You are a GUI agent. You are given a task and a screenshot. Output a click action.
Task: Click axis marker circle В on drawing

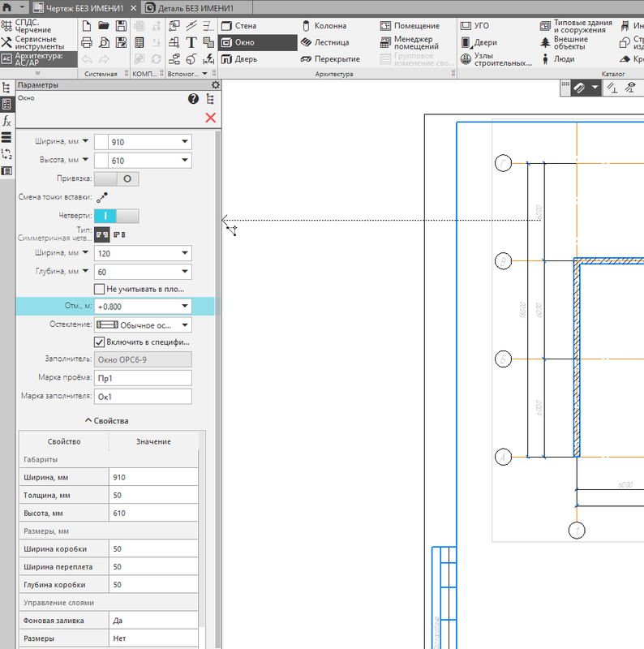click(x=504, y=261)
